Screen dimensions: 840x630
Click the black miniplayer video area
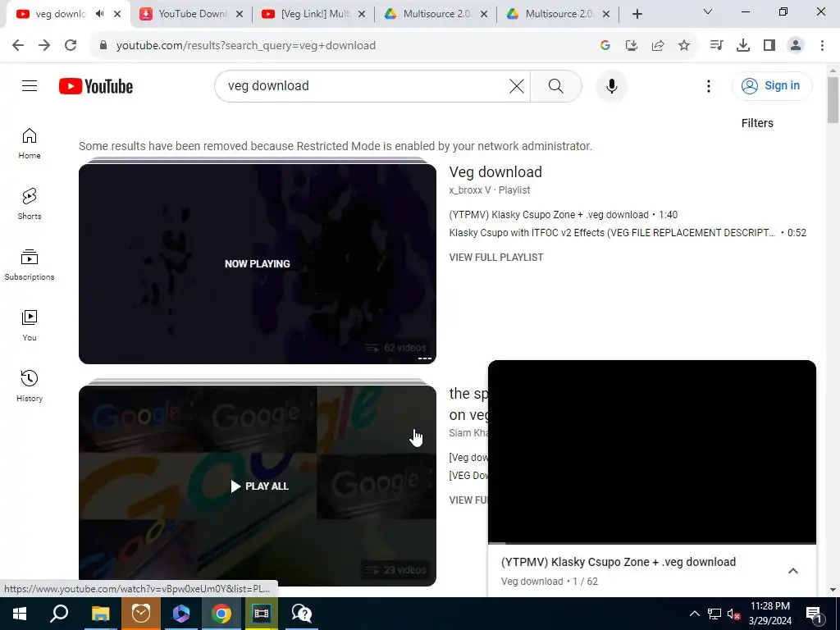click(x=652, y=451)
